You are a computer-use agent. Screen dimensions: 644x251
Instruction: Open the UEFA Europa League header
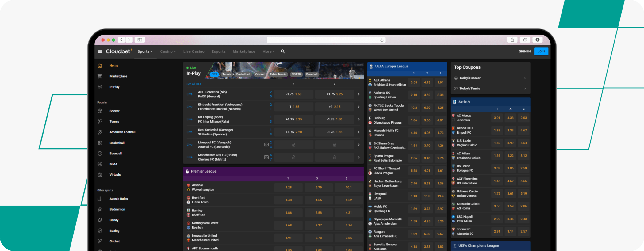pyautogui.click(x=407, y=66)
